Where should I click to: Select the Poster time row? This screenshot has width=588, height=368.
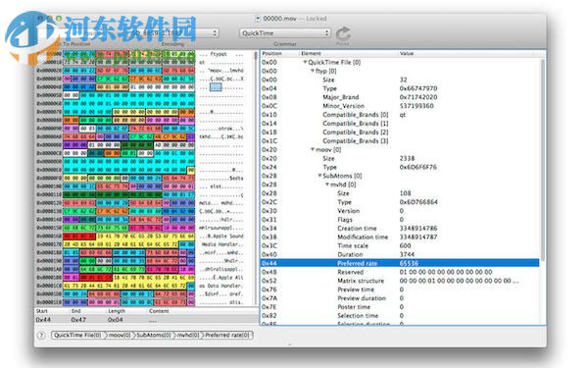tap(400, 307)
